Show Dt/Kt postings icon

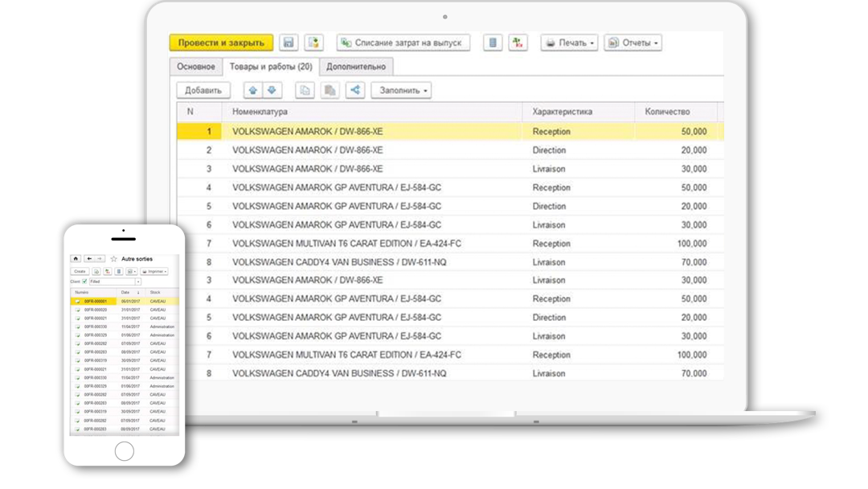click(x=518, y=43)
